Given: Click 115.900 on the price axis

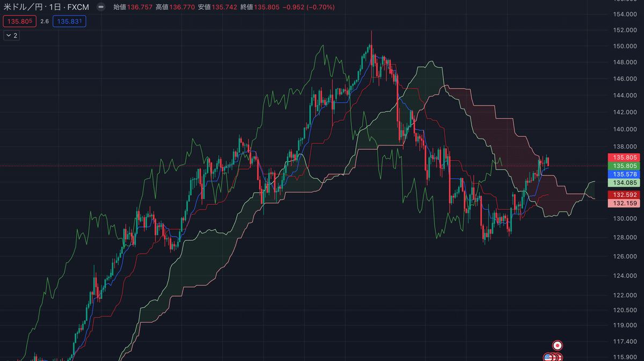Looking at the screenshot, I should pos(626,357).
